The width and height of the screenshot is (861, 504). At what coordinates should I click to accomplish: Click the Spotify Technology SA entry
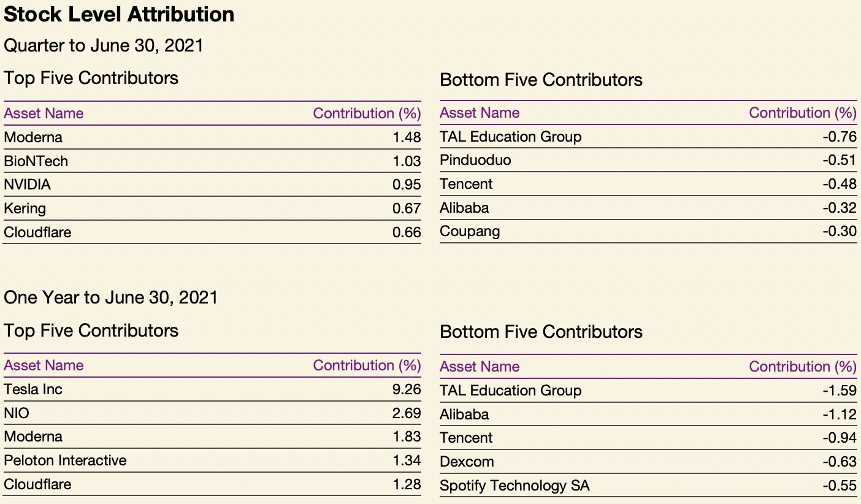(515, 486)
